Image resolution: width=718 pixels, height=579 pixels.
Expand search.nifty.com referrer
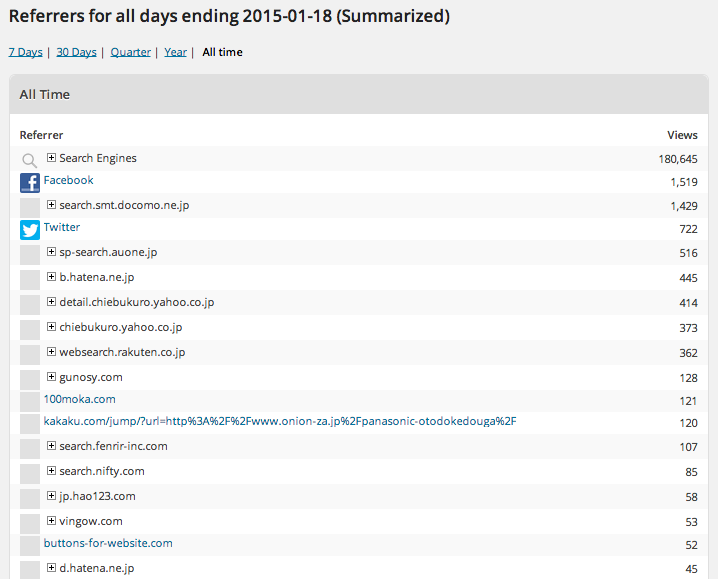click(x=51, y=471)
